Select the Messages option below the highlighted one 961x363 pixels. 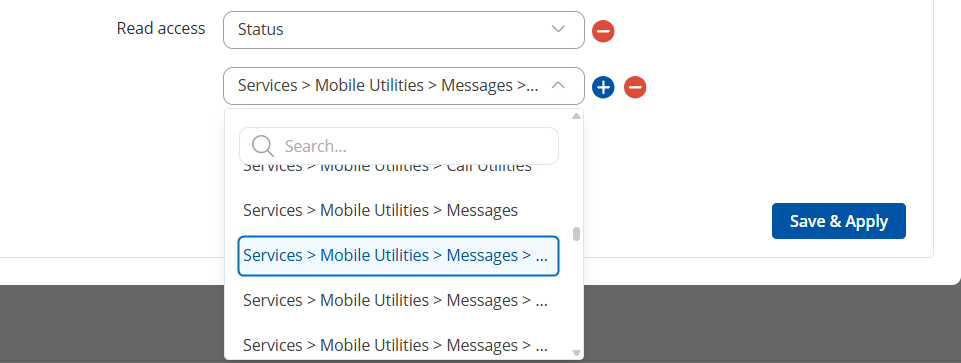(398, 300)
